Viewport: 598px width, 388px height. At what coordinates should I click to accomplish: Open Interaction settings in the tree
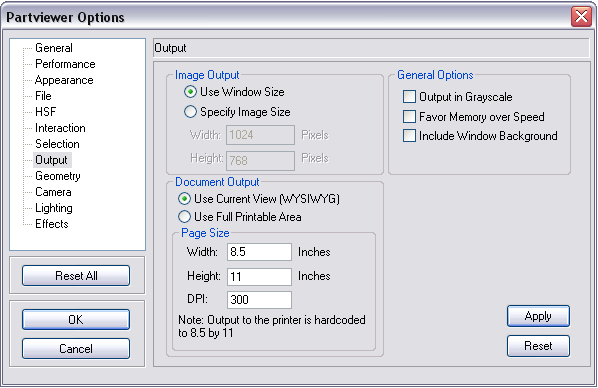(x=60, y=128)
